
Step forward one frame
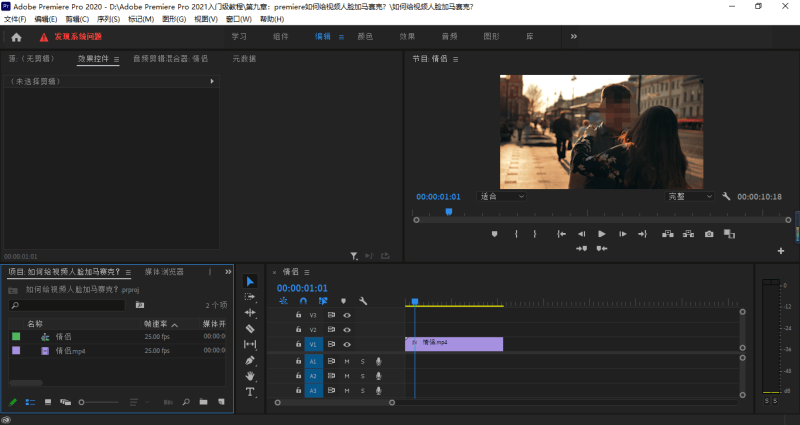622,234
